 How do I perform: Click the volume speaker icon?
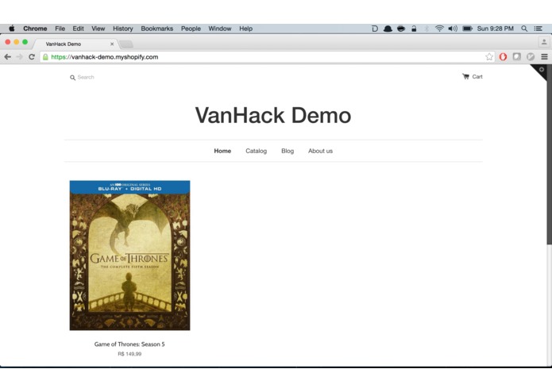453,29
